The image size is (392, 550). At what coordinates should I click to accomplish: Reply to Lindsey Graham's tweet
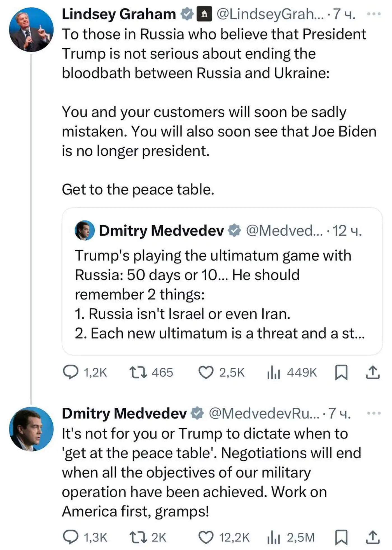71,372
